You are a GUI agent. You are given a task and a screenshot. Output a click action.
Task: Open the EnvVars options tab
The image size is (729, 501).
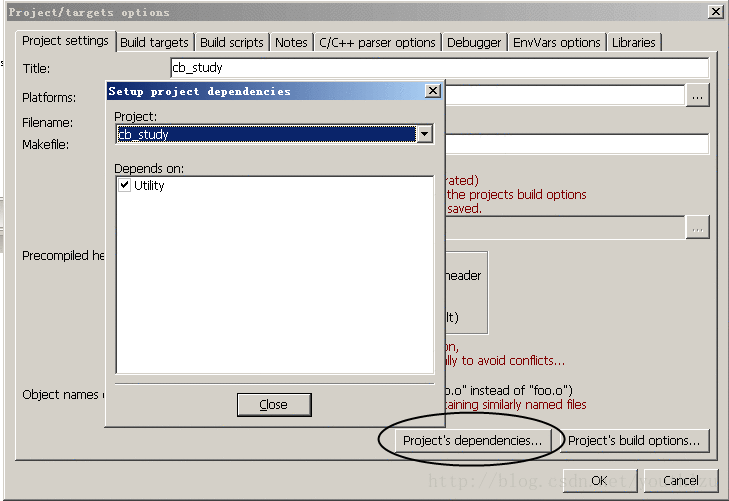[x=557, y=42]
